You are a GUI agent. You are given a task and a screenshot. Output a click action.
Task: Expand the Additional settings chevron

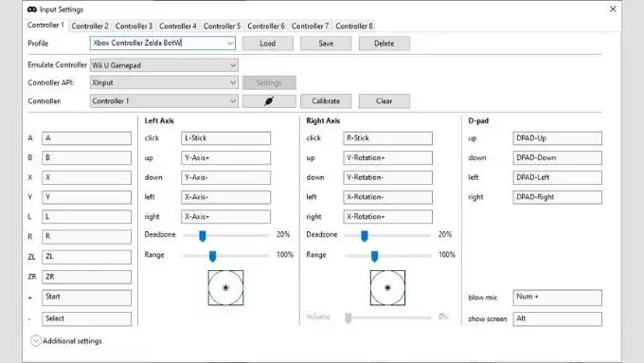click(35, 341)
